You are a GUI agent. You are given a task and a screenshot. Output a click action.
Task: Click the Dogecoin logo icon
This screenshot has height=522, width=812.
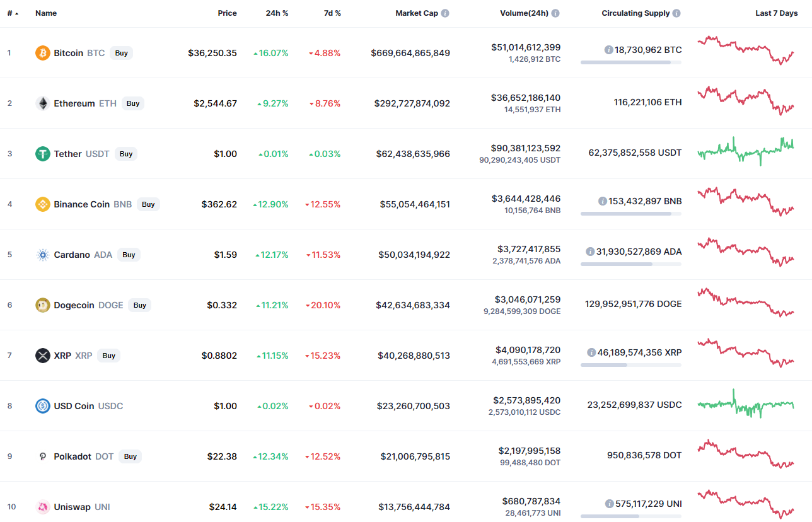[x=43, y=305]
